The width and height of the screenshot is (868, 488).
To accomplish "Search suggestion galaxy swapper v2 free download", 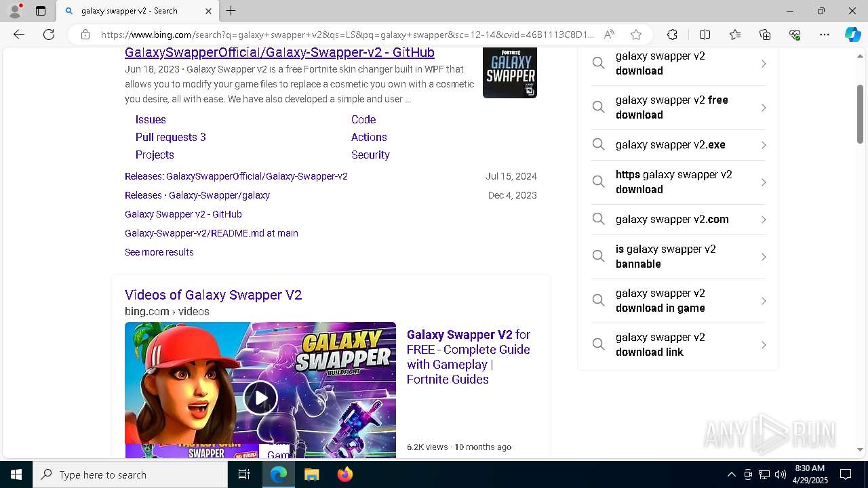I will 678,108.
